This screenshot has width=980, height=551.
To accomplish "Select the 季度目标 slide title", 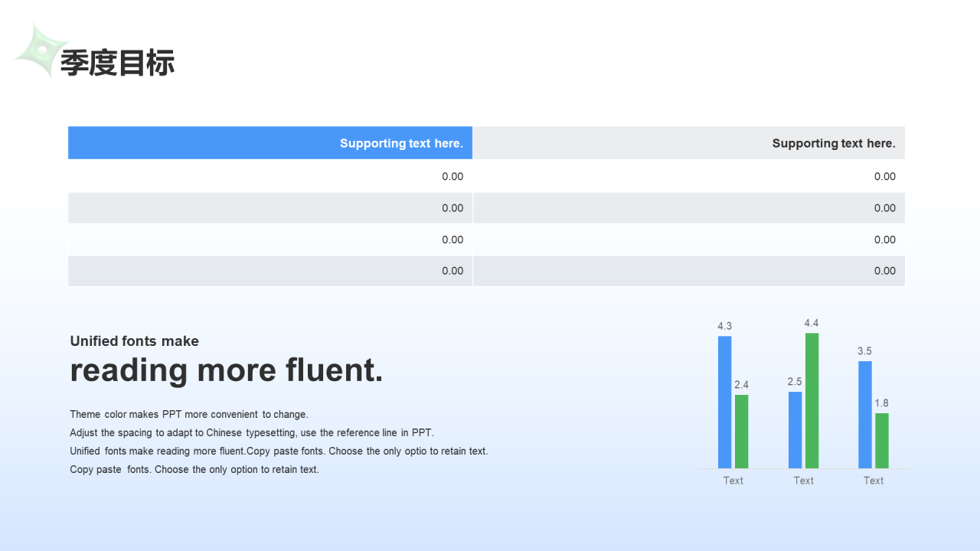I will click(117, 63).
